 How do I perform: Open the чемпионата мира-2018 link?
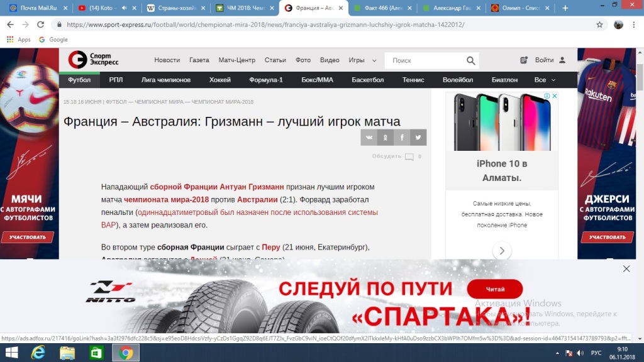pos(166,199)
